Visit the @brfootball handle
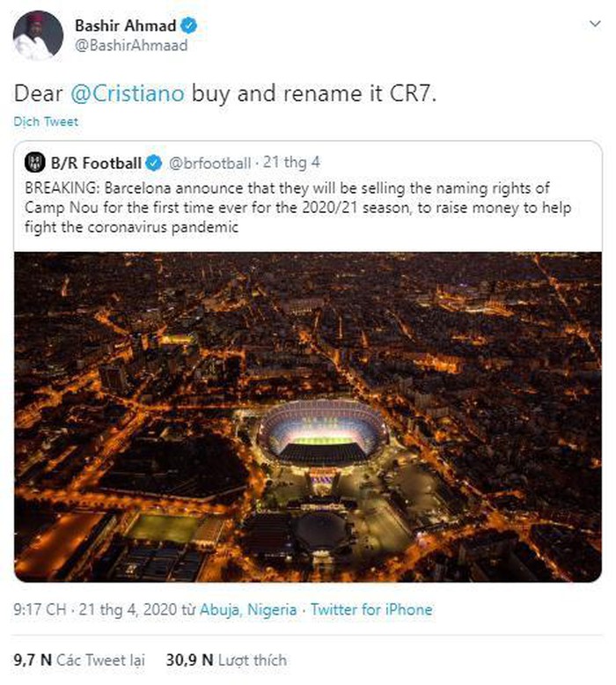 coord(209,163)
